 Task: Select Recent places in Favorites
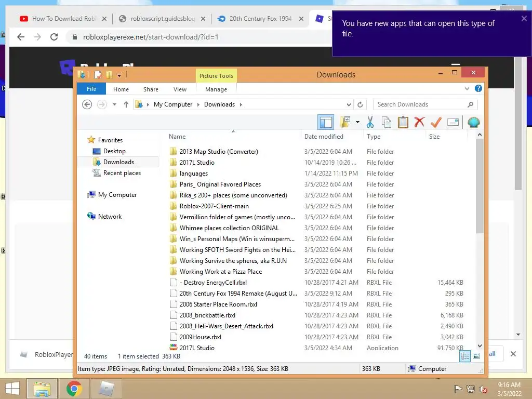(x=117, y=173)
